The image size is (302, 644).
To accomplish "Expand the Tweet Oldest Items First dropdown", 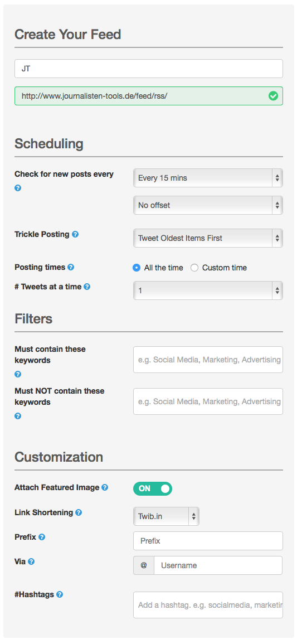I will click(208, 238).
